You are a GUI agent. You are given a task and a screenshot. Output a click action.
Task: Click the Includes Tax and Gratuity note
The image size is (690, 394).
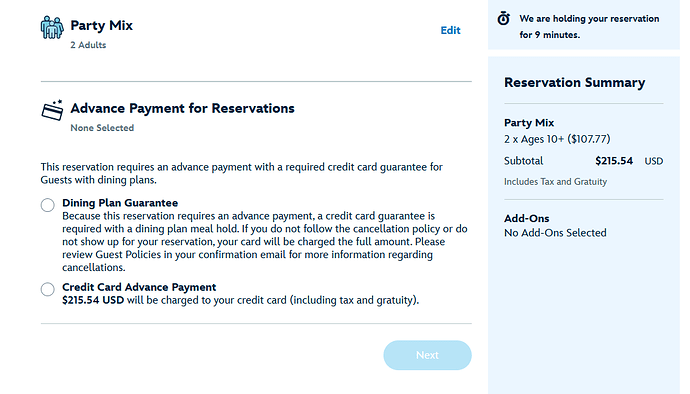point(555,182)
